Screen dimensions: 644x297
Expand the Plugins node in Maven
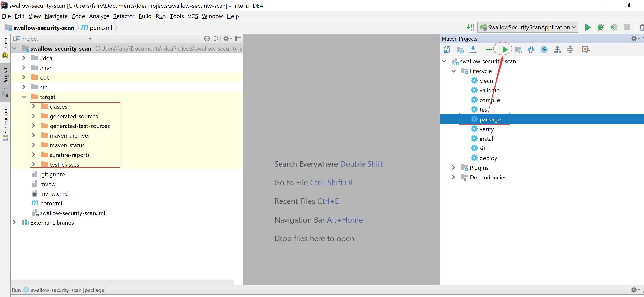tap(453, 168)
